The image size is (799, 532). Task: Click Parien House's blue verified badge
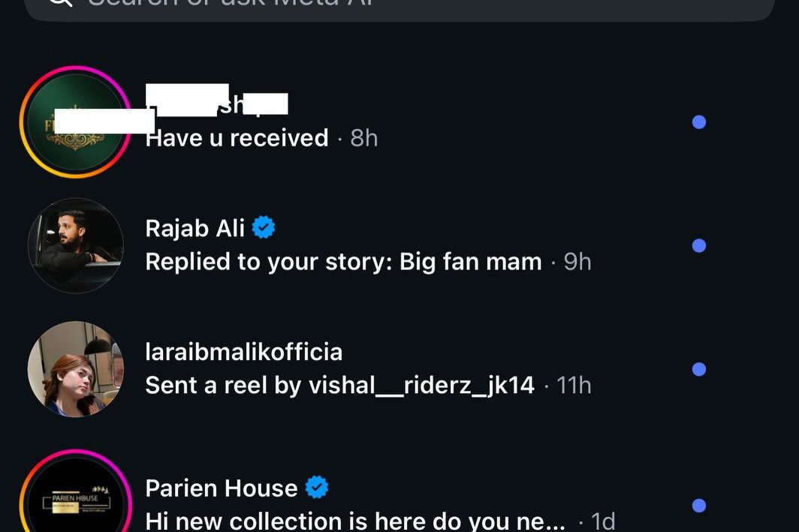pos(316,488)
